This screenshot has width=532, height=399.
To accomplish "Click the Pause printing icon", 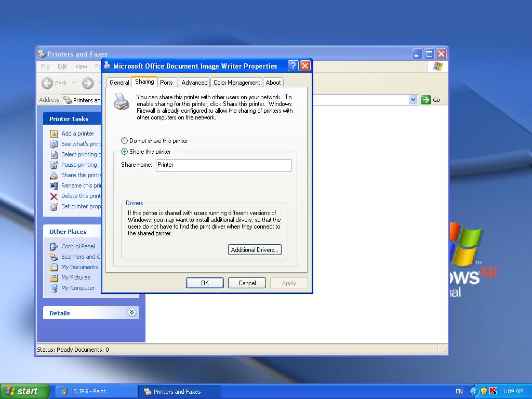I will 54,165.
